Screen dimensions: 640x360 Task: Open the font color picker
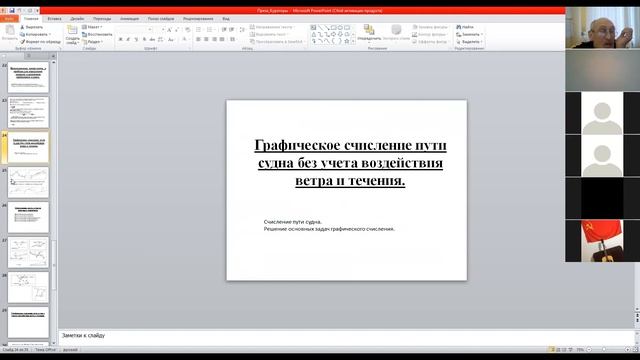coord(185,40)
